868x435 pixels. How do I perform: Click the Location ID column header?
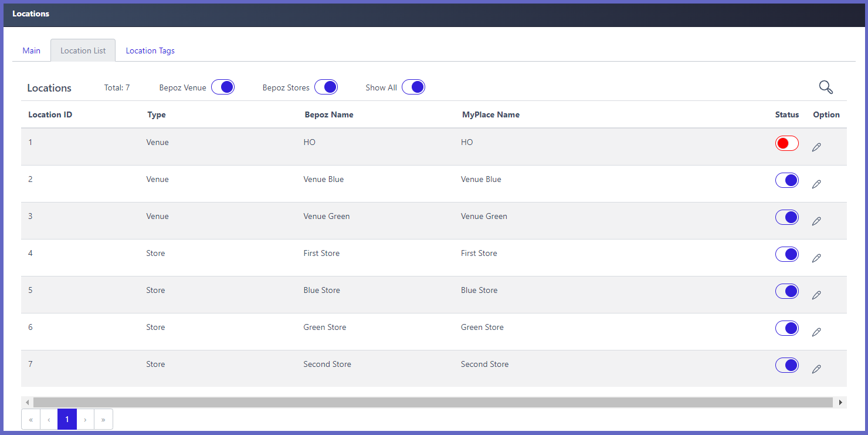pyautogui.click(x=50, y=114)
